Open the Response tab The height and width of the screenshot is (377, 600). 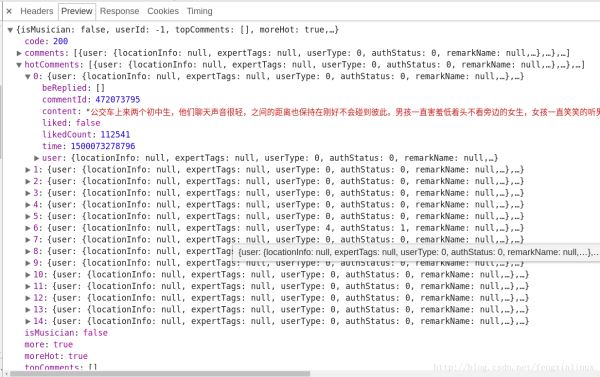click(x=119, y=11)
